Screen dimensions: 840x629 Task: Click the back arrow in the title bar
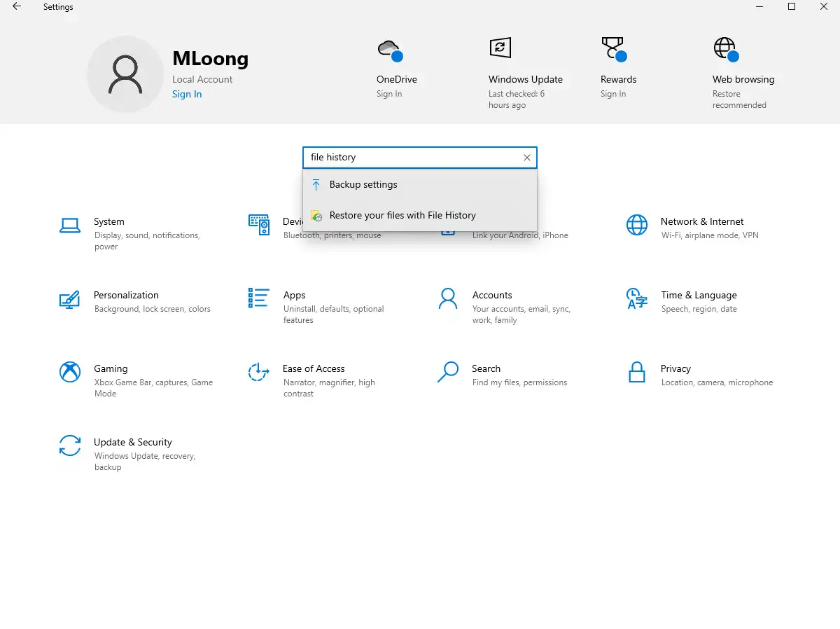[x=17, y=7]
